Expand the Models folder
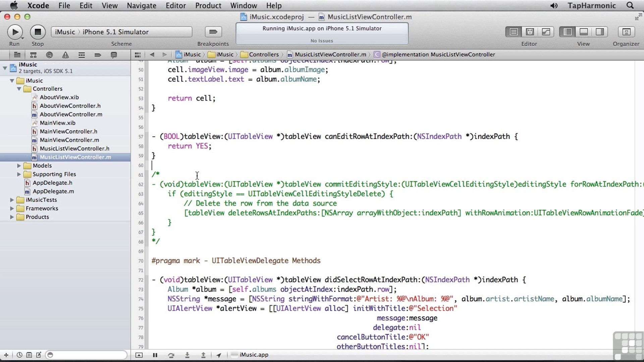The height and width of the screenshot is (362, 644). pyautogui.click(x=19, y=166)
